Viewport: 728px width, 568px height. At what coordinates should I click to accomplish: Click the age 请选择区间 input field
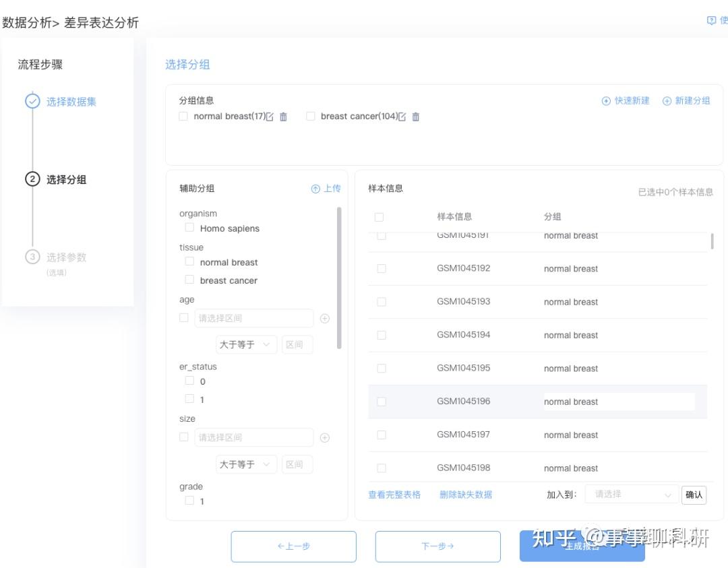[254, 318]
